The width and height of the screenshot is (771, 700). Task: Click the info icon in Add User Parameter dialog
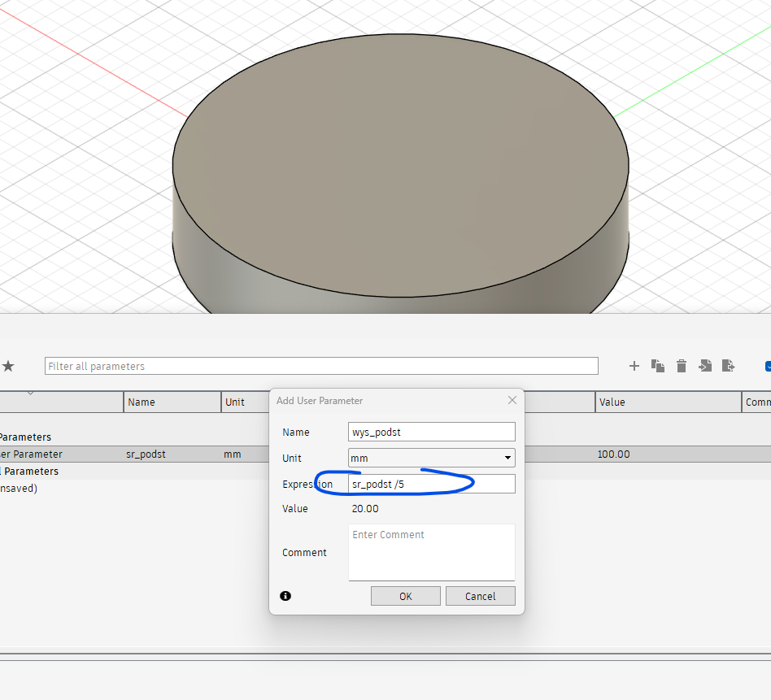point(285,596)
